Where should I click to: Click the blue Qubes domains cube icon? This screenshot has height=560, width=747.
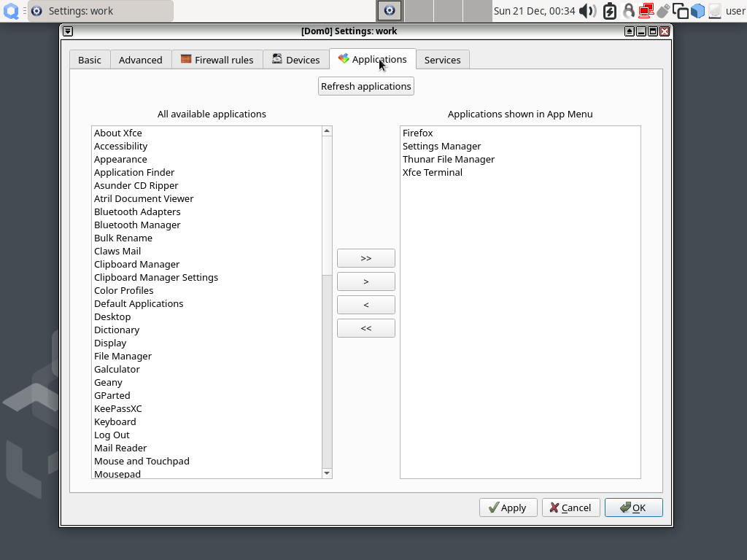click(698, 11)
